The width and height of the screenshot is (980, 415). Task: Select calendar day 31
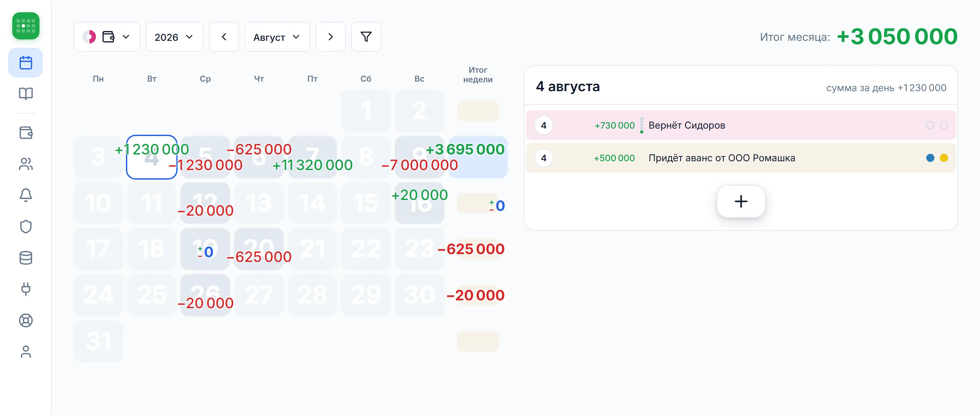click(98, 341)
